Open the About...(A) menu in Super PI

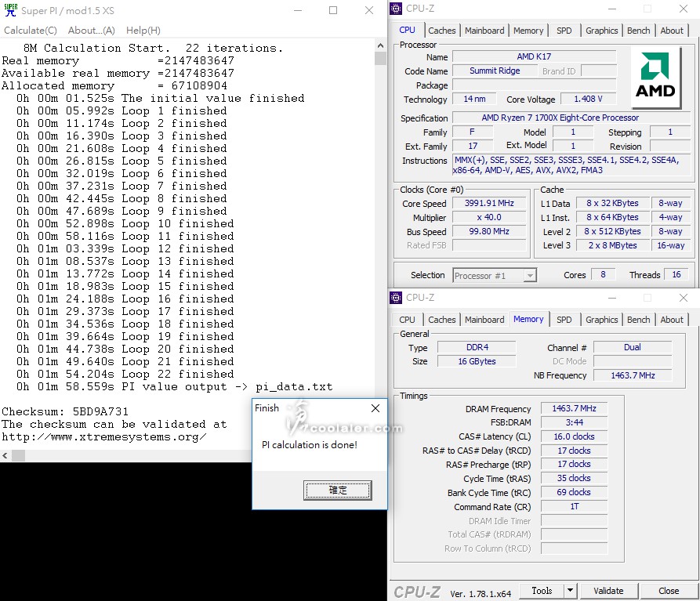[92, 31]
